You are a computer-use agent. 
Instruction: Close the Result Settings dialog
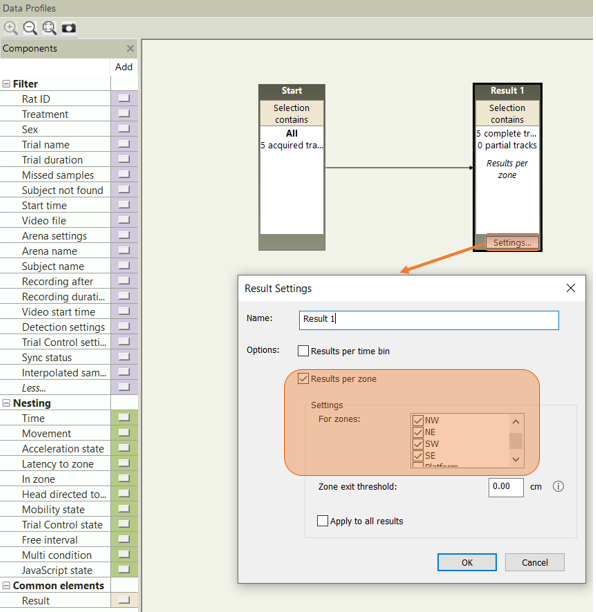tap(571, 288)
